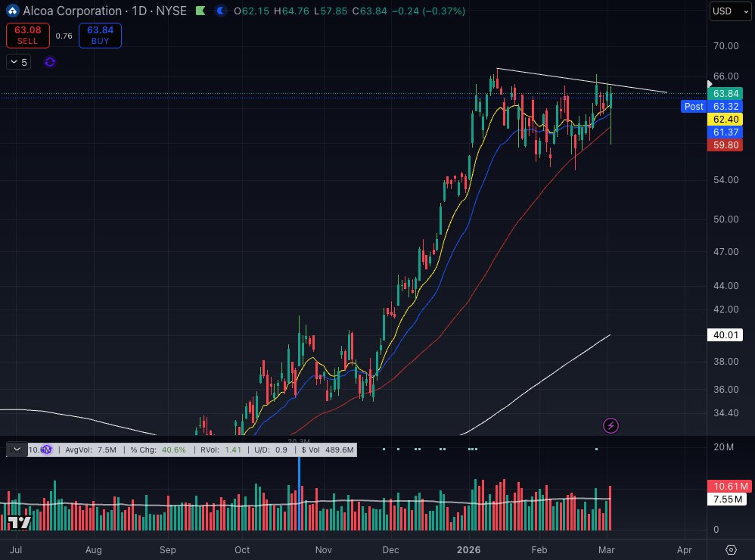Click the white 40.01 price label

coord(725,334)
